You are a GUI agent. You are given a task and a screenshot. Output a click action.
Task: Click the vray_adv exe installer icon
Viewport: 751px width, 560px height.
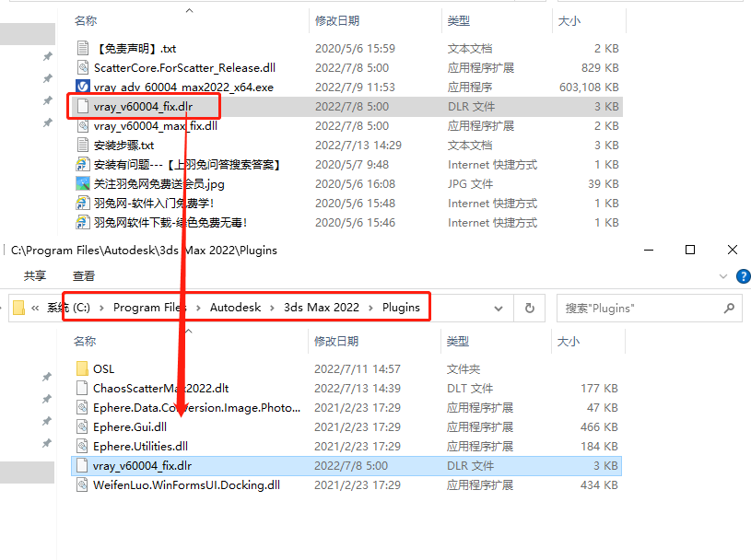pyautogui.click(x=83, y=87)
